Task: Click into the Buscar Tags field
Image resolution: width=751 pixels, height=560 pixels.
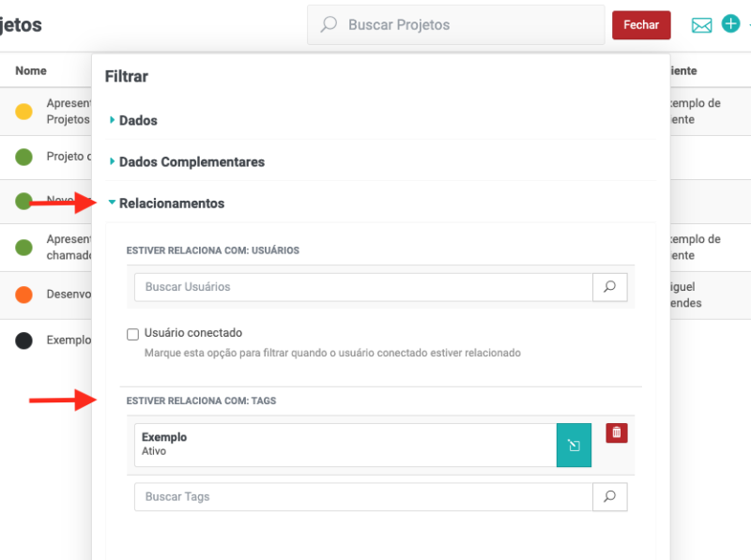Action: pyautogui.click(x=363, y=497)
